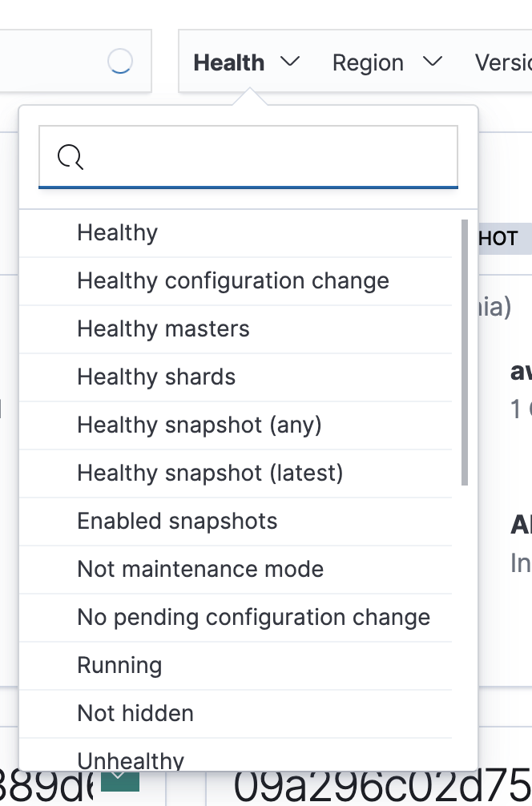Click the circular loading spinner indicator
This screenshot has height=806, width=532.
tap(119, 62)
